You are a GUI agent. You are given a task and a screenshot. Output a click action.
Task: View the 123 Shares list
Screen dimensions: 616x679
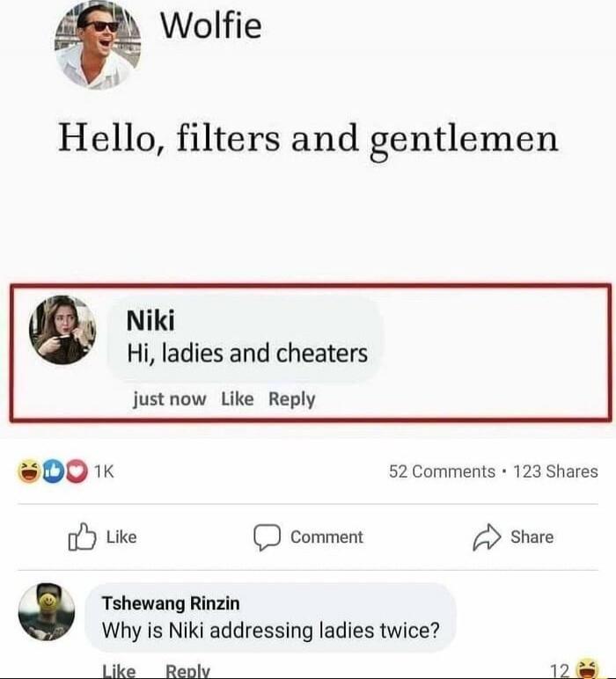coord(556,471)
